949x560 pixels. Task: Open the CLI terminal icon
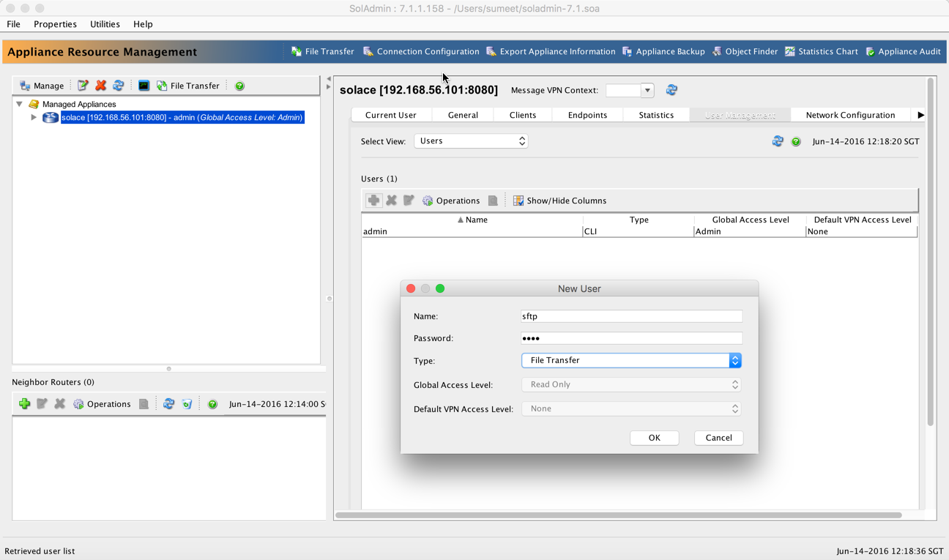(144, 86)
